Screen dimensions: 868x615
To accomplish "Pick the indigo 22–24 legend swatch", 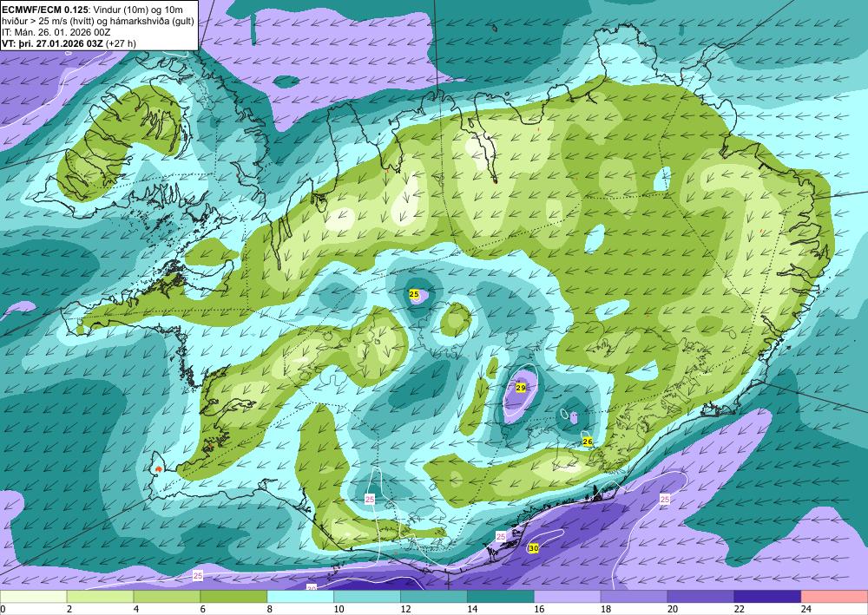I will 767,597.
